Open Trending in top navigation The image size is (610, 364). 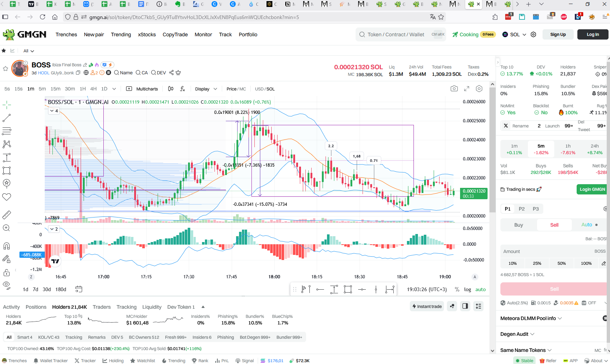pyautogui.click(x=121, y=34)
